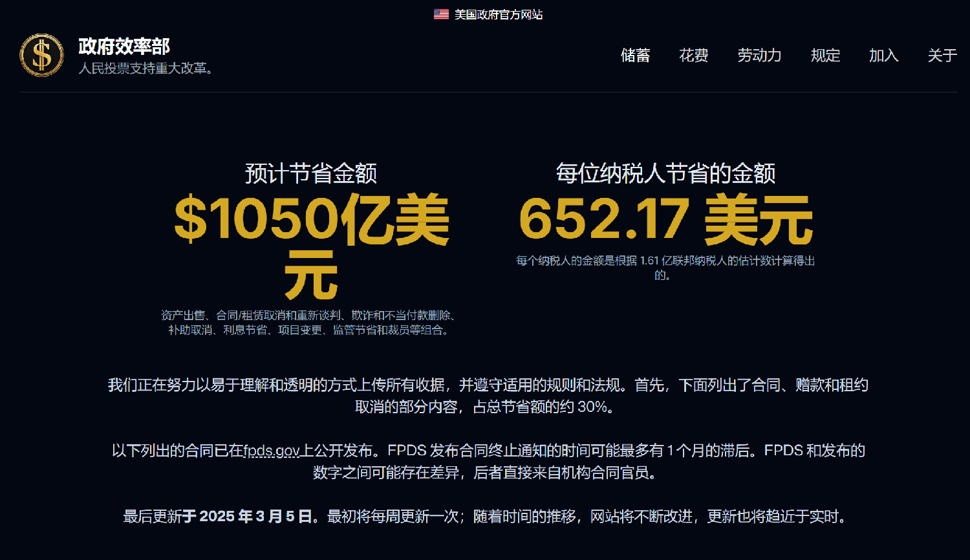Click the US flag icon in top banner

(x=441, y=14)
